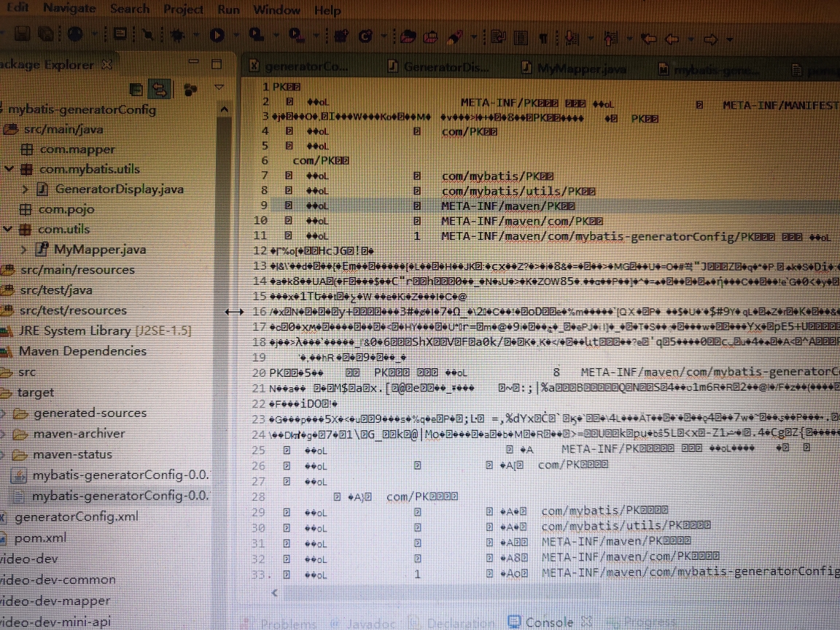
Task: Click the Save toolbar icon
Action: [x=21, y=34]
